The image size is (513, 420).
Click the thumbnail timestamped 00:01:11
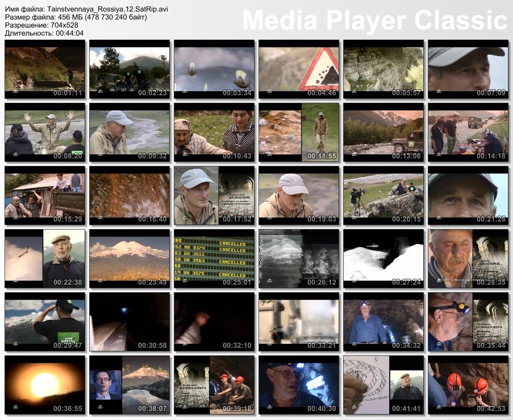point(45,69)
